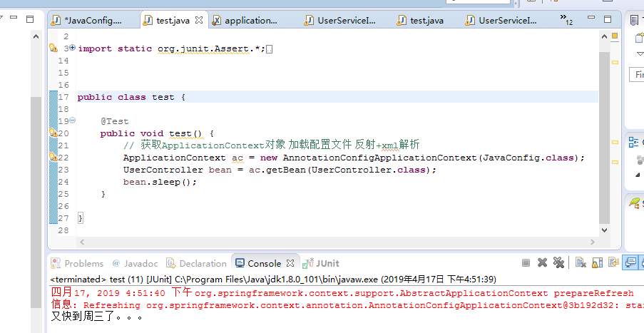This screenshot has height=333, width=644.
Task: Click the warning marker on line 22
Action: (x=53, y=157)
